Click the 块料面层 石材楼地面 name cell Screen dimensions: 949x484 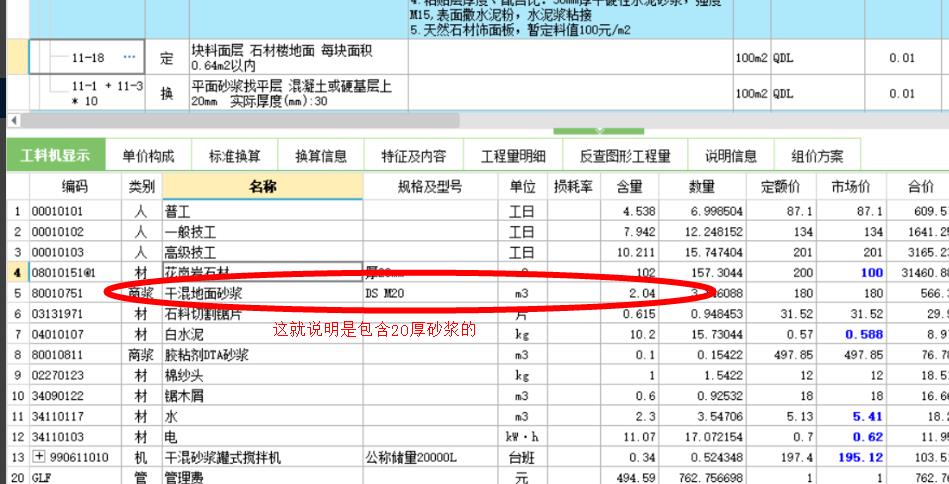(298, 57)
